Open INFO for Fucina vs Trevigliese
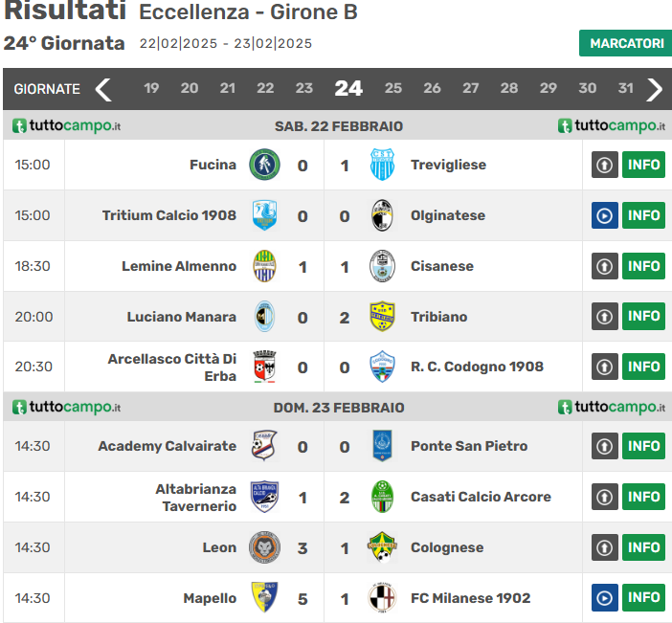 [x=643, y=165]
